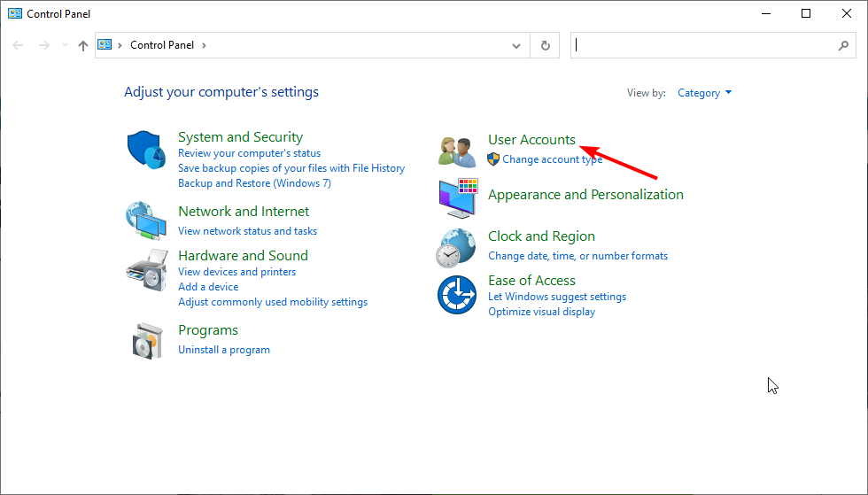Click the System and Security shield icon
Viewport: 868px width, 495px height.
(146, 151)
